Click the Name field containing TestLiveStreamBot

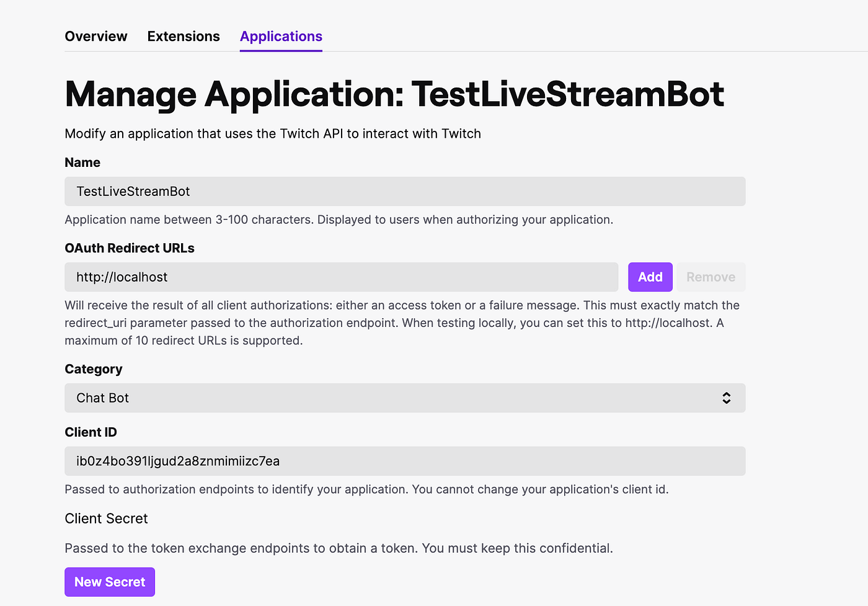404,192
